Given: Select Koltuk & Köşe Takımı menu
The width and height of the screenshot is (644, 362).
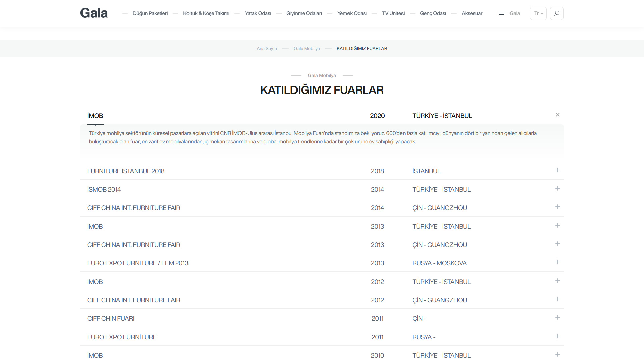Looking at the screenshot, I should (x=206, y=13).
